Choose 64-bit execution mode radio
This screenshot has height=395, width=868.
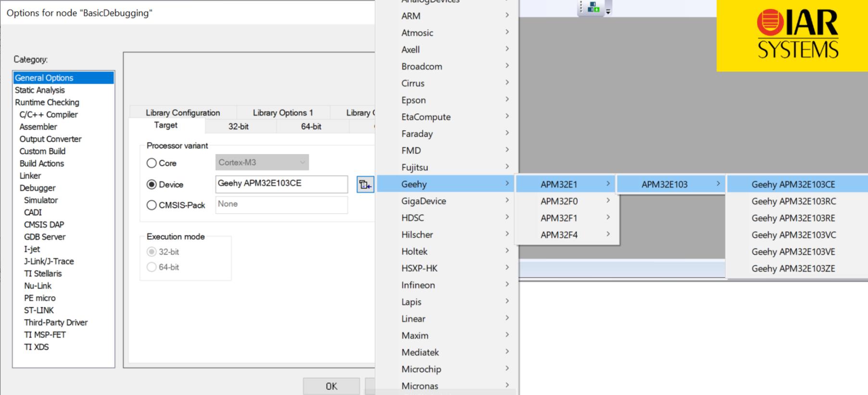(x=151, y=267)
